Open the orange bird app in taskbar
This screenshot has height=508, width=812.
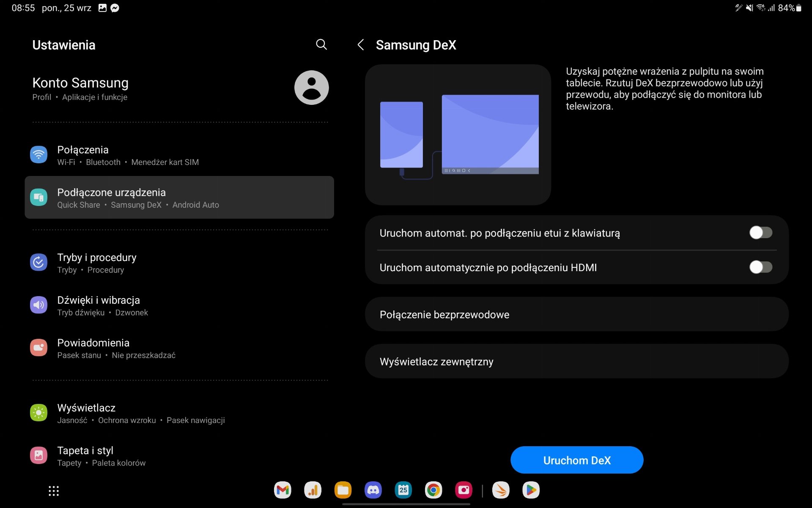501,490
